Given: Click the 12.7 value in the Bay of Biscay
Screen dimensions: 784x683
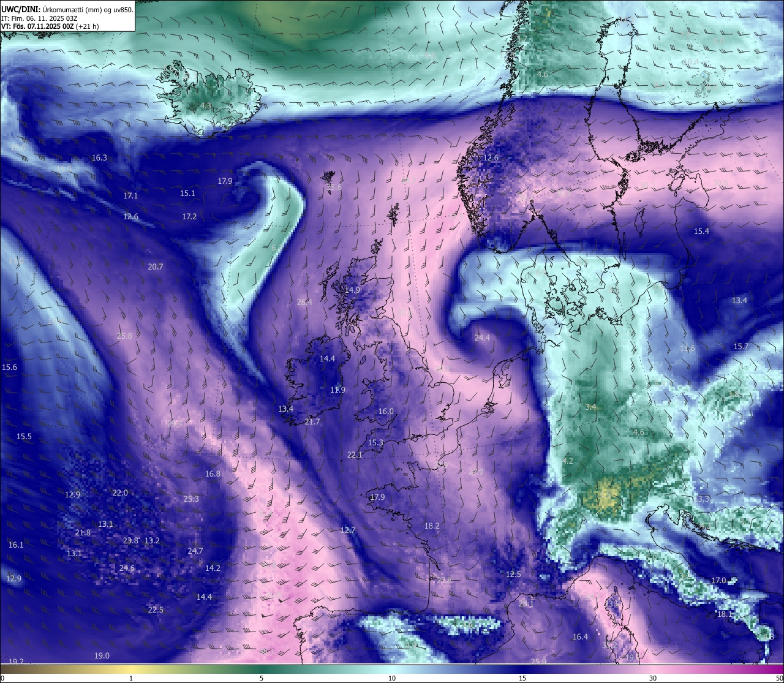Looking at the screenshot, I should click(x=348, y=530).
